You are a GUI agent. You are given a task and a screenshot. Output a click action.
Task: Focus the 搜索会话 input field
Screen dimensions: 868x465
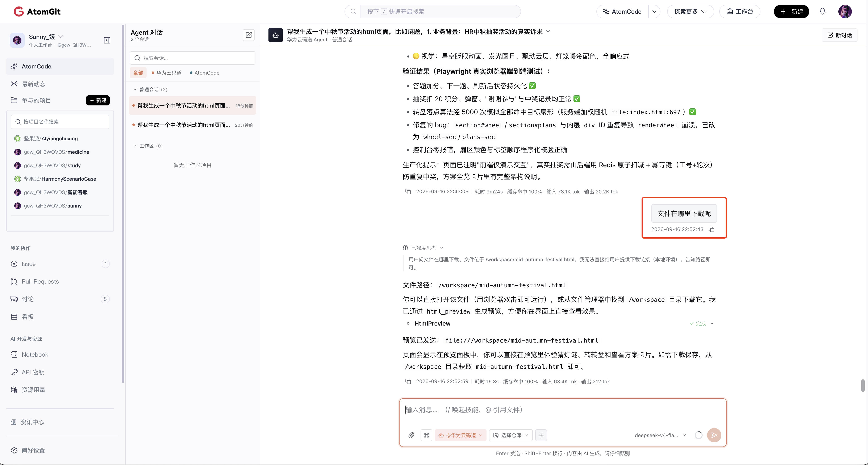pyautogui.click(x=192, y=58)
